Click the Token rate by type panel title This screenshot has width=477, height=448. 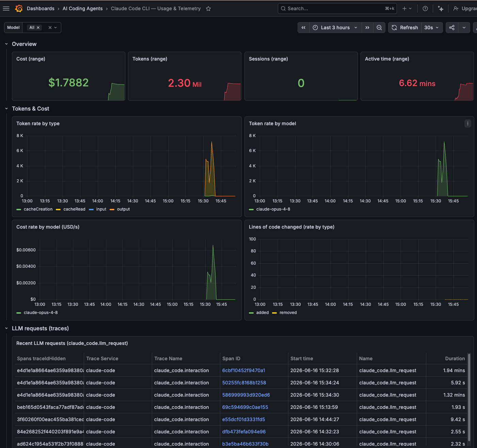[38, 123]
